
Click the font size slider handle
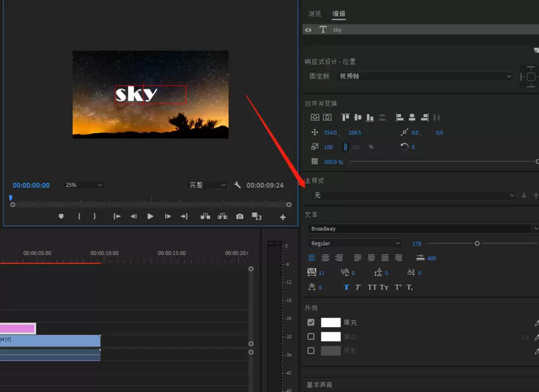pos(477,244)
